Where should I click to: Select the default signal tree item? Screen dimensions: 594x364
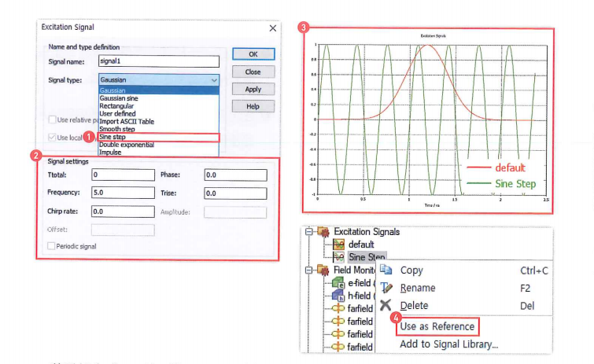pos(361,245)
